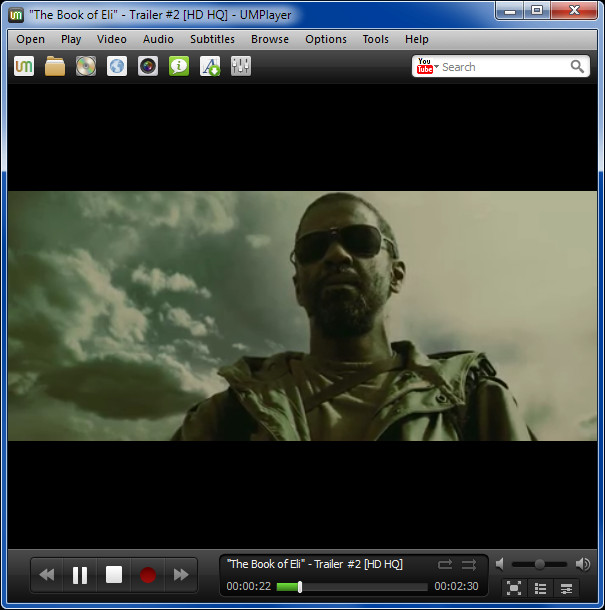The width and height of the screenshot is (605, 610).
Task: Open the Subtitles menu
Action: pos(212,39)
